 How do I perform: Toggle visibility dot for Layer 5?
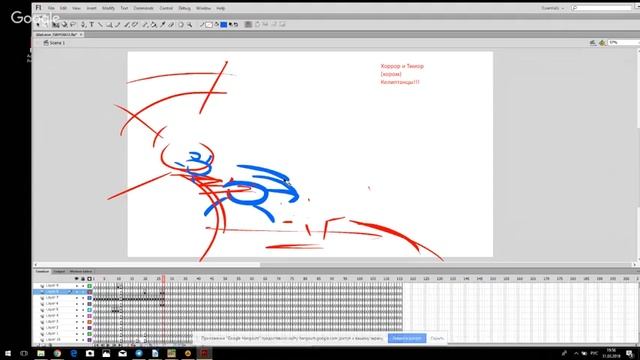pos(76,310)
